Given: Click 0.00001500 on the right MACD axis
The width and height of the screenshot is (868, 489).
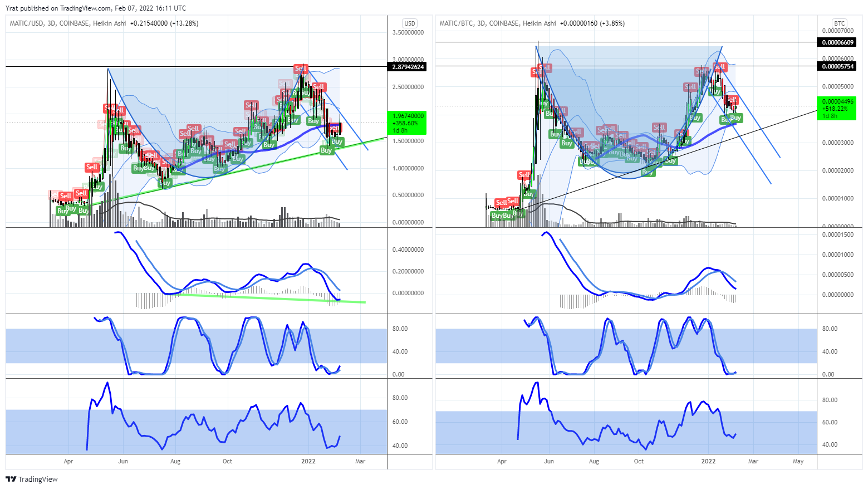Looking at the screenshot, I should (838, 235).
